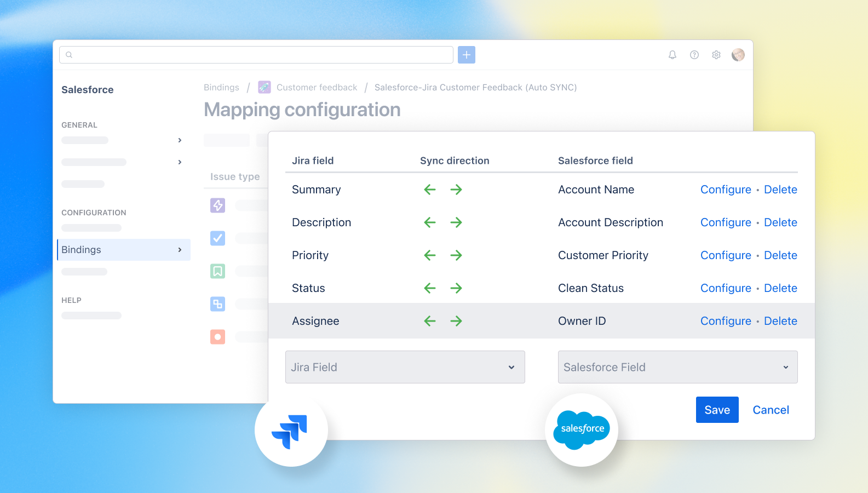Select the blue subtask issue type icon
Screen dimensions: 868x493
pyautogui.click(x=218, y=304)
